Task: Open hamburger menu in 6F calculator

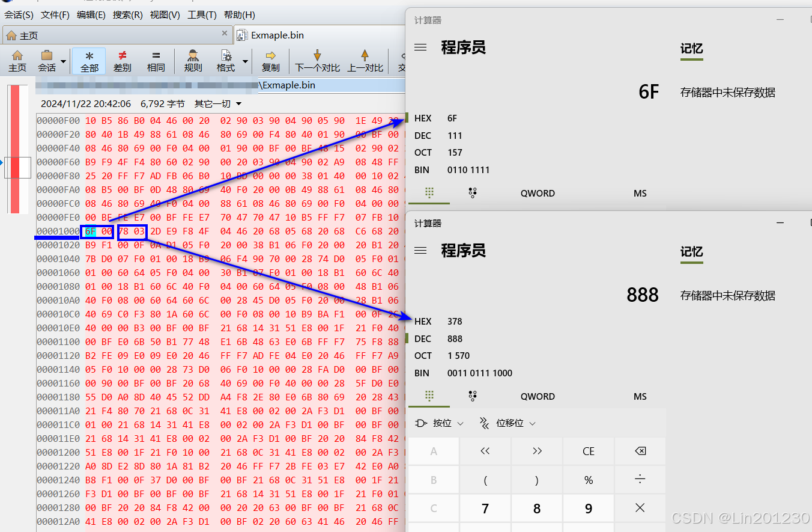Action: coord(420,47)
